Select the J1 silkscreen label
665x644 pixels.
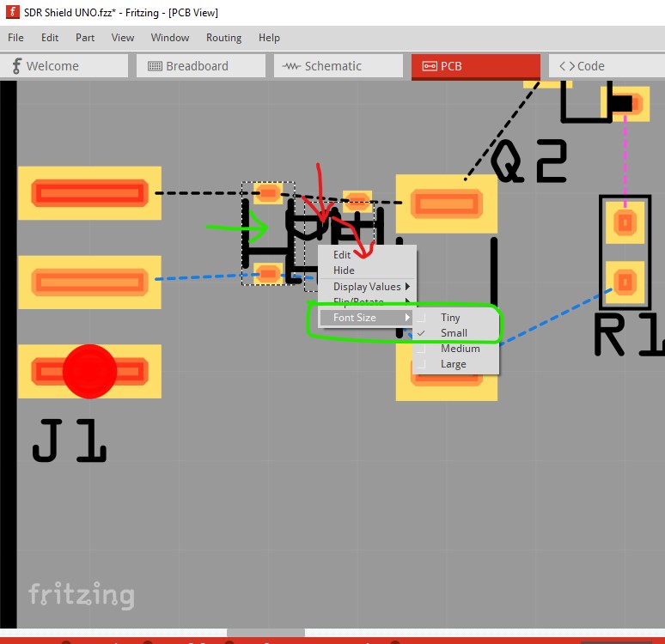click(69, 440)
